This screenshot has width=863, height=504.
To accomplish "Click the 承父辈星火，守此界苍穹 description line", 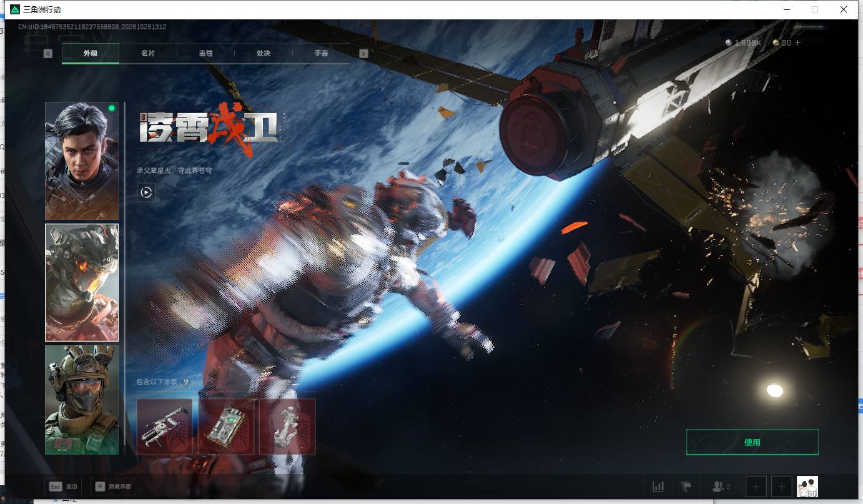I will (x=174, y=170).
